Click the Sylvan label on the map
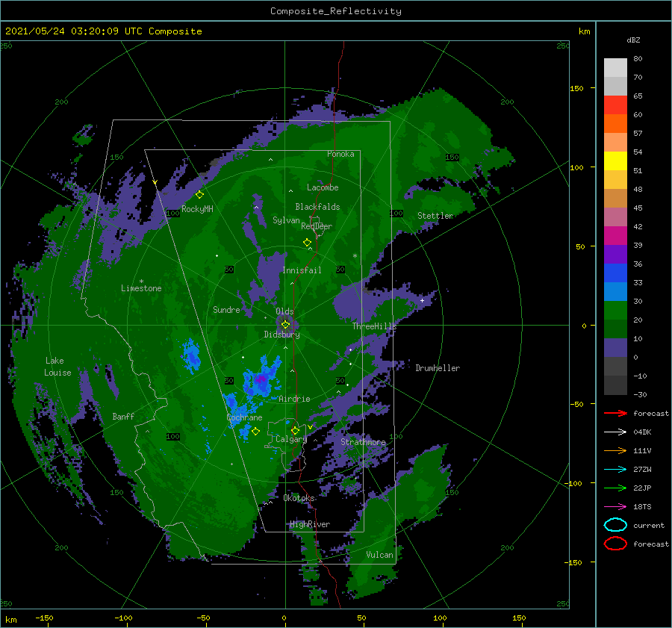 pyautogui.click(x=286, y=220)
